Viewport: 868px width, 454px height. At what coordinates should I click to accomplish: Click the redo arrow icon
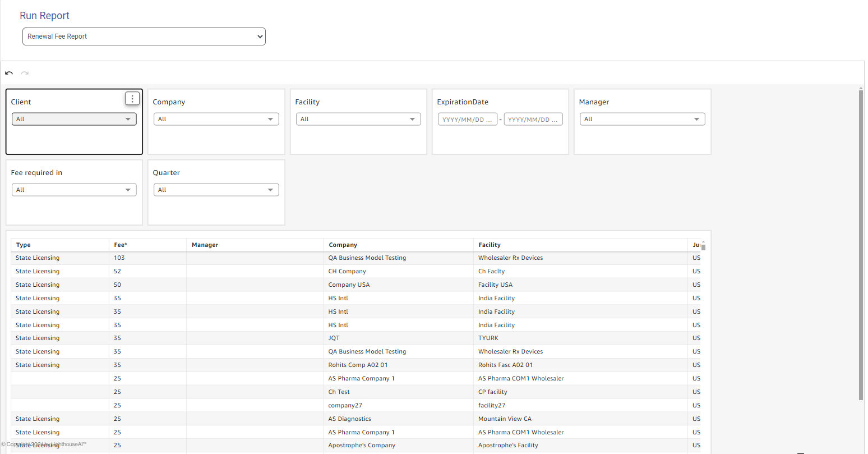(x=25, y=73)
